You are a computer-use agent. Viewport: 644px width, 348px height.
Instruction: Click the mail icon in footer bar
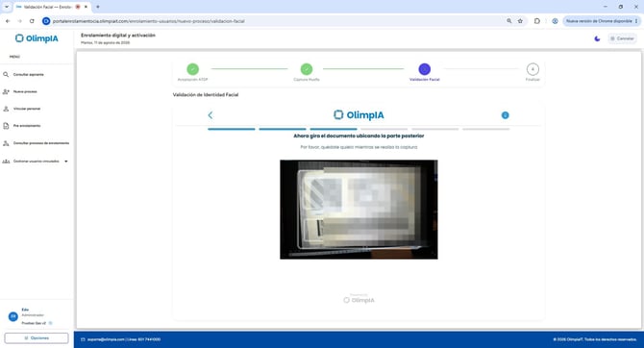pos(83,339)
